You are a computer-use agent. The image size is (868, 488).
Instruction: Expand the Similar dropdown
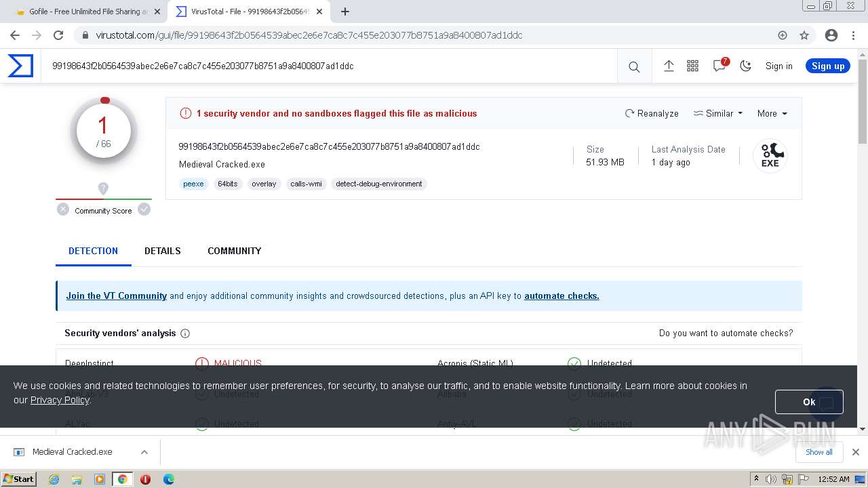click(x=718, y=113)
